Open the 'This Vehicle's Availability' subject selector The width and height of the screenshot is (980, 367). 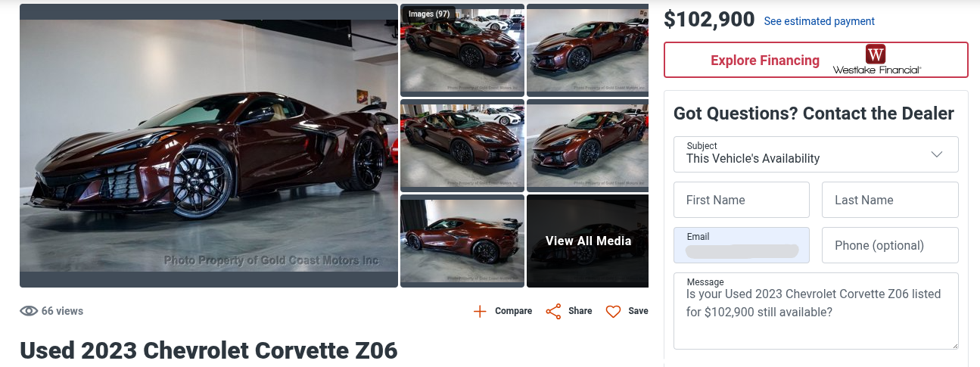pos(816,154)
